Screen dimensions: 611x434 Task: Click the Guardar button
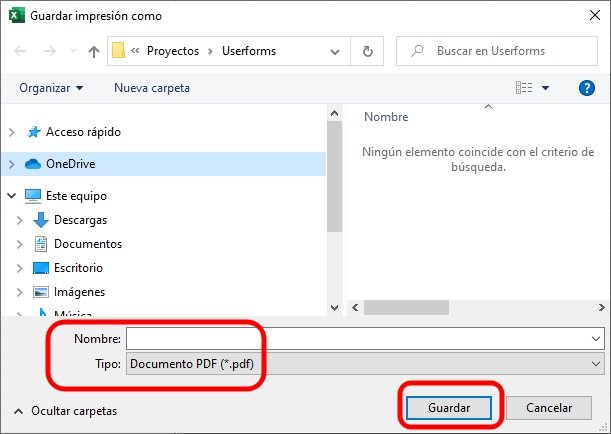pos(449,408)
